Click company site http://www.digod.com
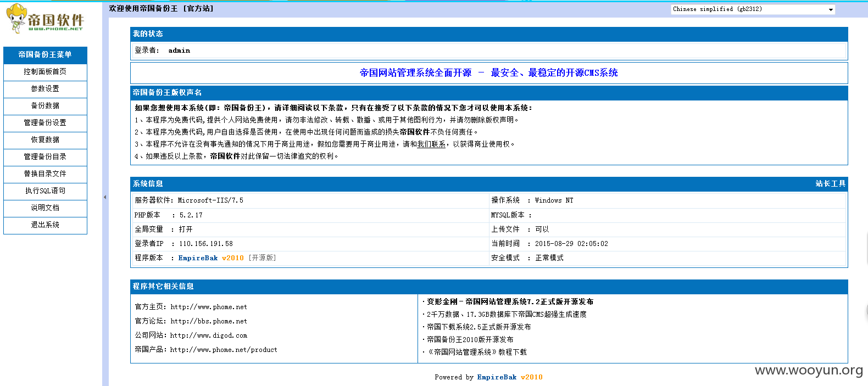Image resolution: width=868 pixels, height=386 pixels. pyautogui.click(x=209, y=336)
